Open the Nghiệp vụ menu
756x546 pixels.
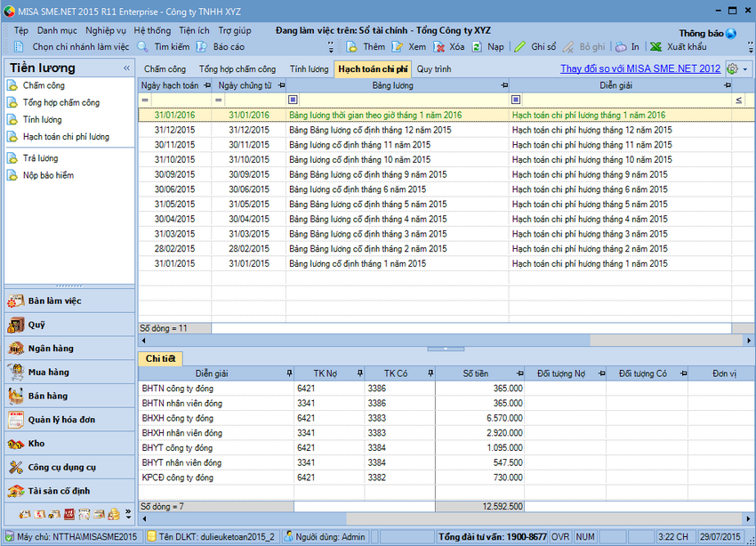tap(106, 31)
